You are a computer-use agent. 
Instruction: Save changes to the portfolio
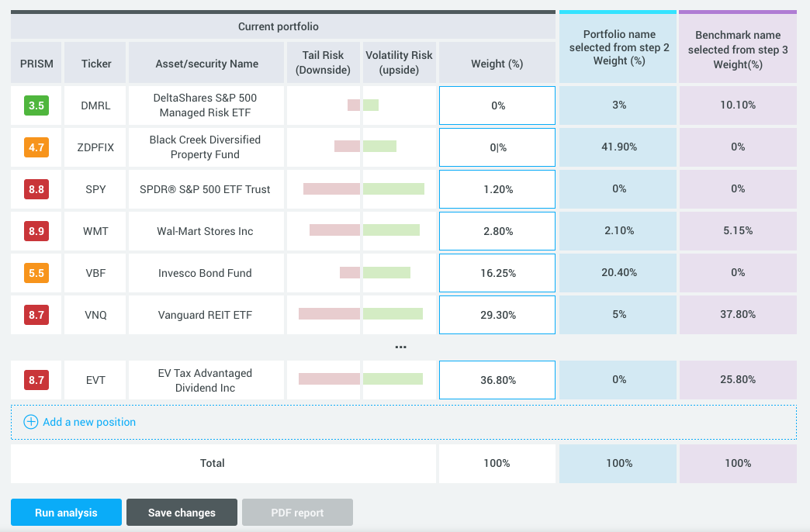(182, 512)
